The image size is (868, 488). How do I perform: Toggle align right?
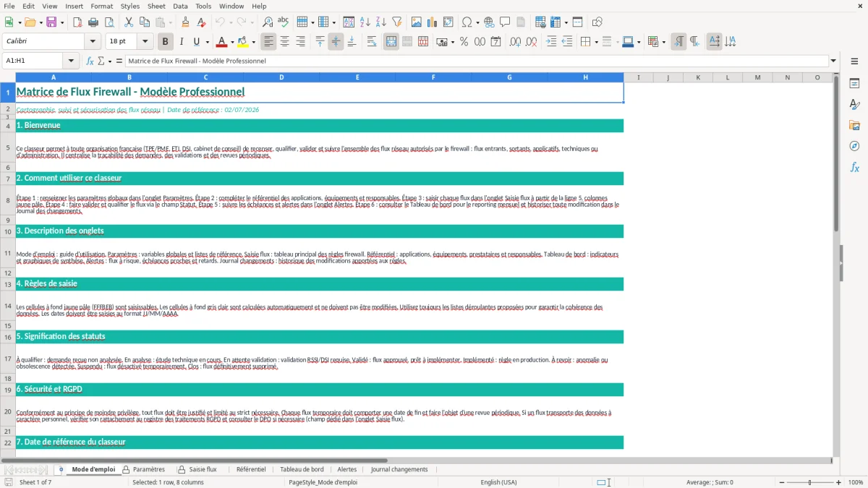[x=300, y=42]
